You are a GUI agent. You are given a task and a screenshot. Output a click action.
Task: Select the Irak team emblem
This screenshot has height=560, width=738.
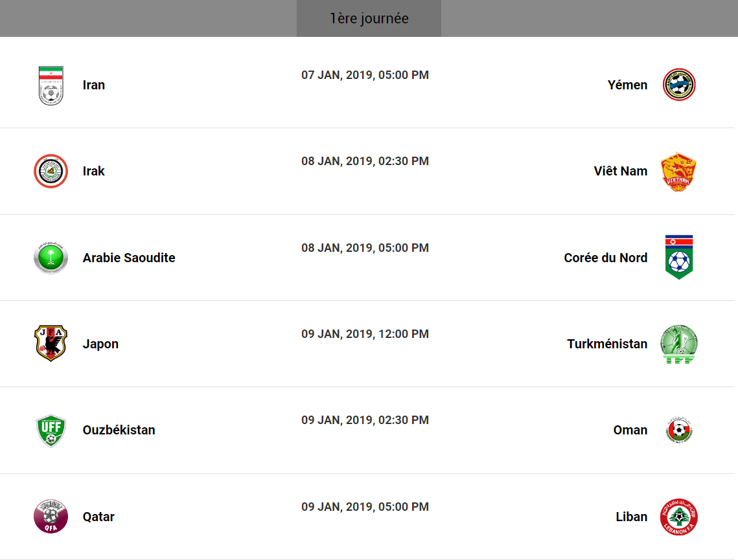coord(51,171)
